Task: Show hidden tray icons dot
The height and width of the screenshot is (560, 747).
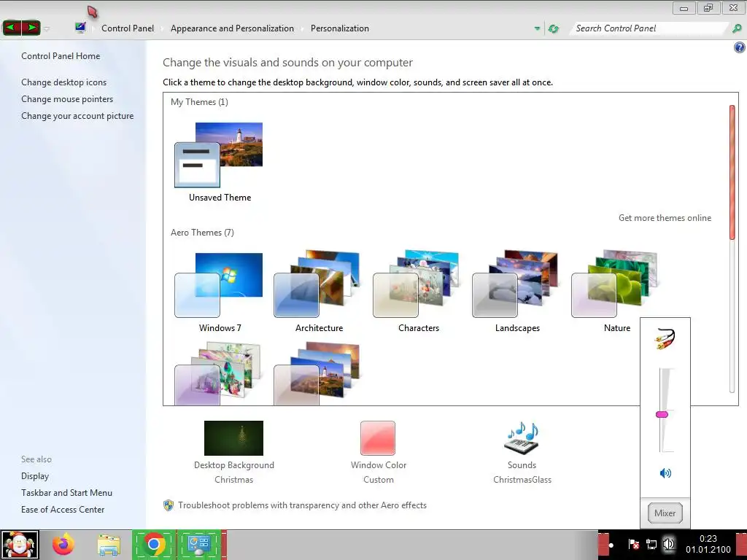Action: [611, 545]
